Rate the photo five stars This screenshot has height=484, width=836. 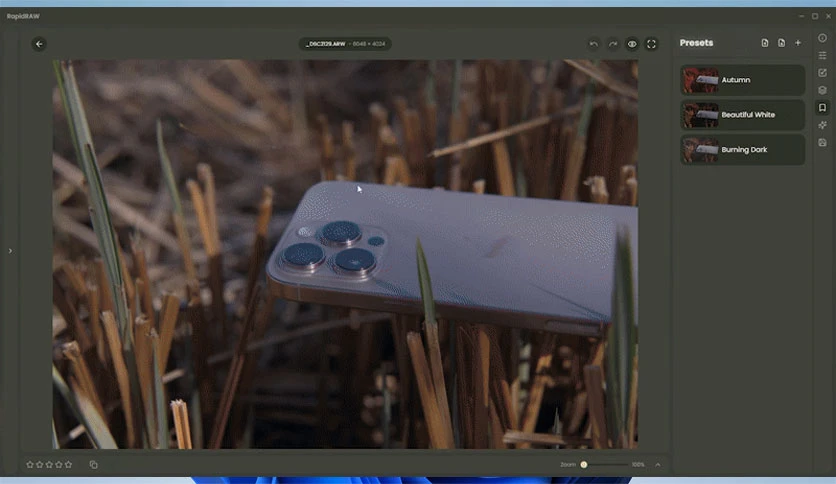pyautogui.click(x=68, y=465)
